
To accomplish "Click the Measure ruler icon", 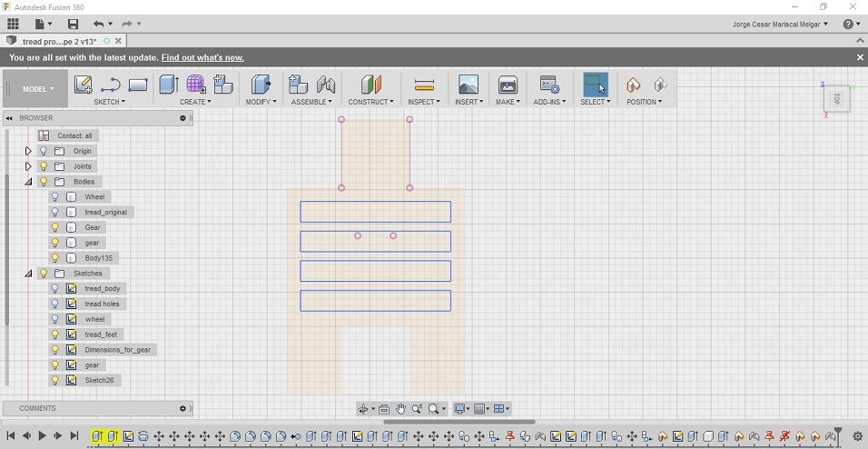I will 424,85.
